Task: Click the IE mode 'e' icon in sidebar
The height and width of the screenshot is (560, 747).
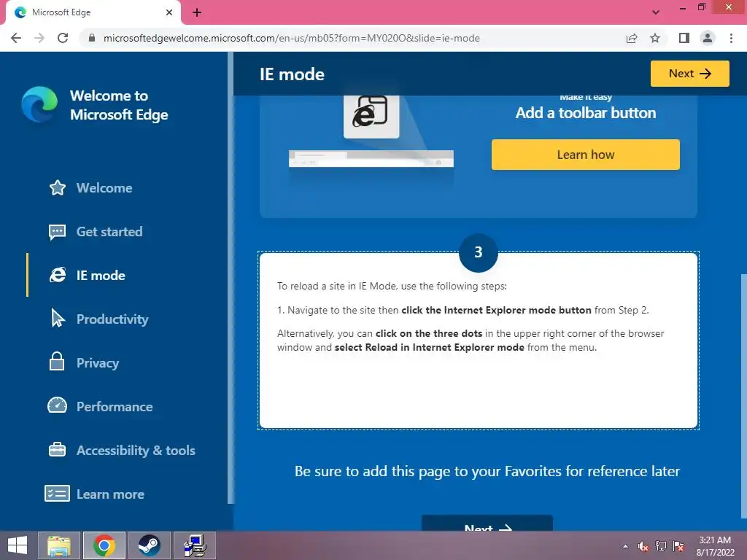Action: coord(58,275)
